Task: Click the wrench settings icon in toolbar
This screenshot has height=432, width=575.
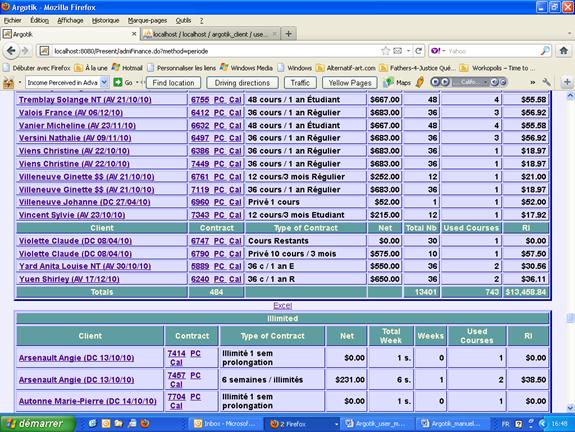Action: click(546, 83)
